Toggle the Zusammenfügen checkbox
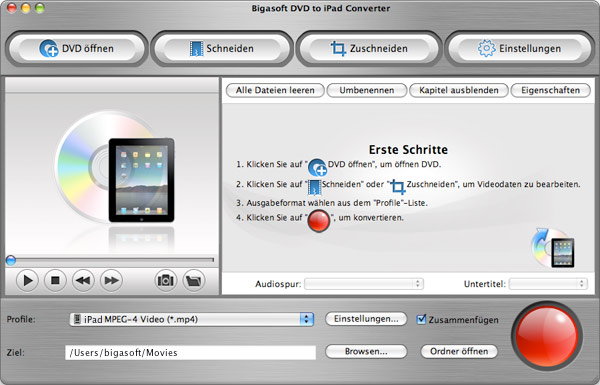 click(x=421, y=319)
